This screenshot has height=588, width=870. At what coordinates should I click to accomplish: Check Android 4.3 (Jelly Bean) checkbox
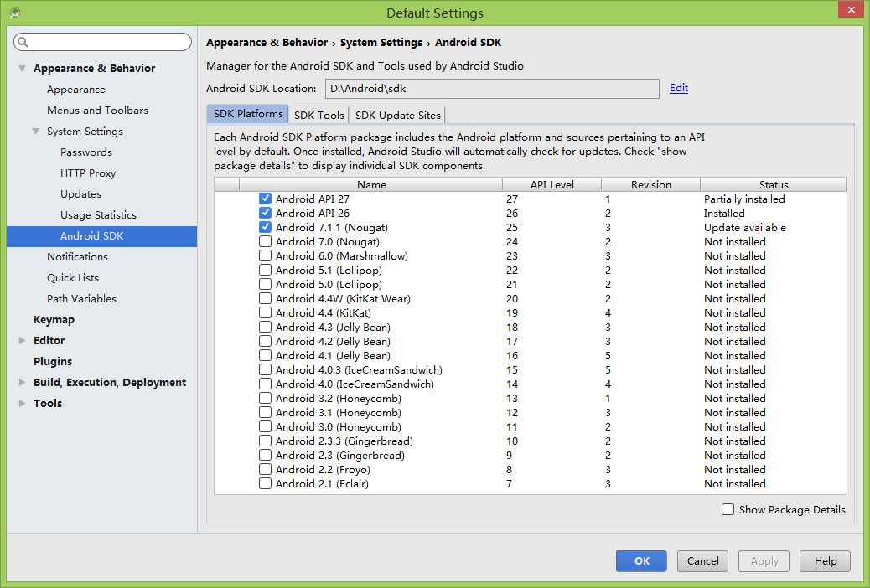pos(265,328)
